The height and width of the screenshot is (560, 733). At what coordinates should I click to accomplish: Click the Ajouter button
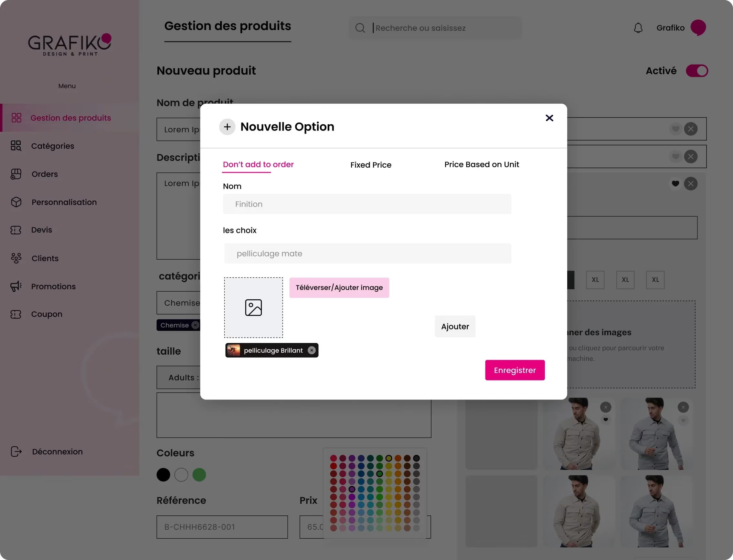click(x=455, y=326)
